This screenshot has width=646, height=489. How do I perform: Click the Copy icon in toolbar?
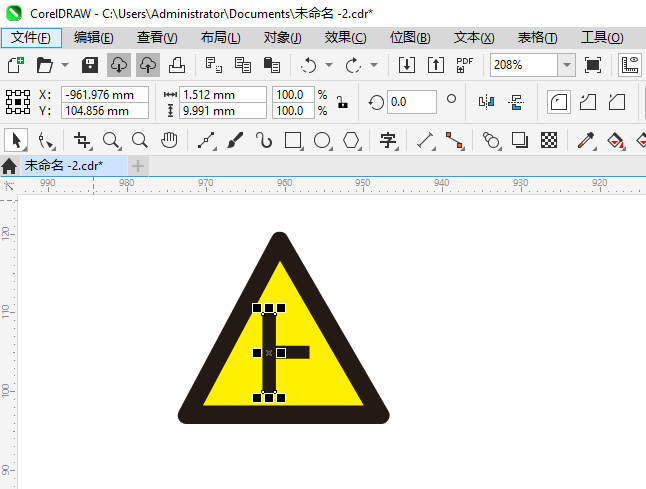click(243, 65)
